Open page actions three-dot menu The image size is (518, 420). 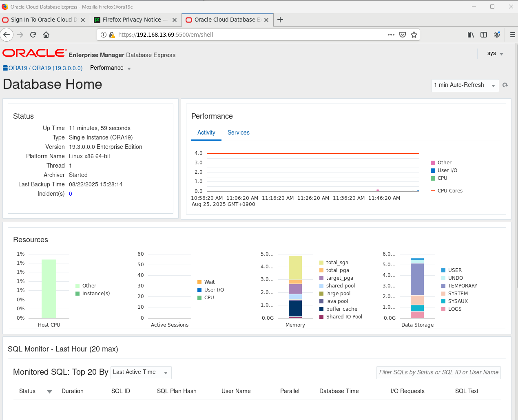(391, 35)
